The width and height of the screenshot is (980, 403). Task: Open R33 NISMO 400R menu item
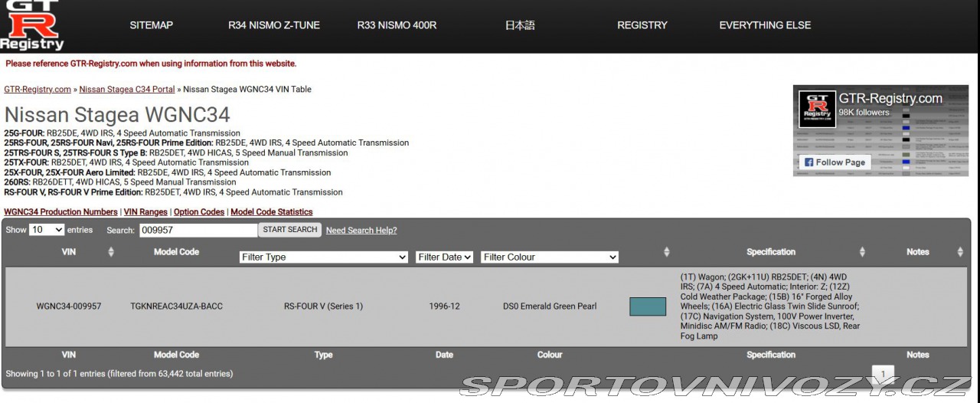397,25
